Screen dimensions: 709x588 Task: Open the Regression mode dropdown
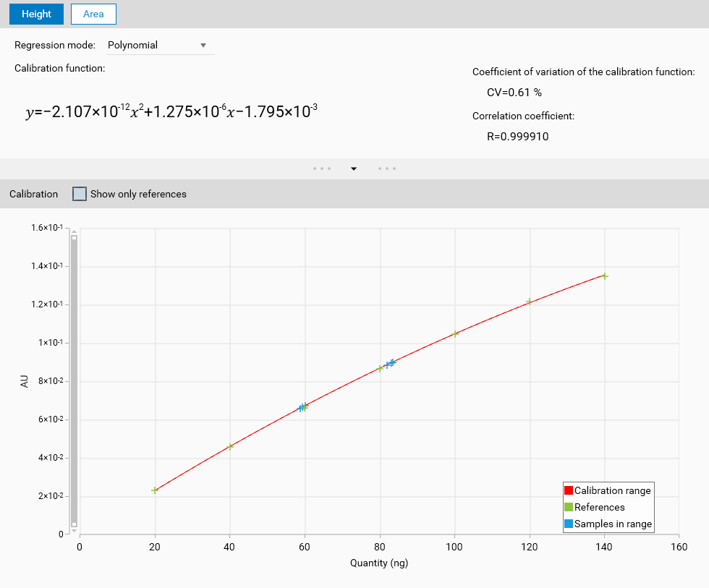(x=160, y=45)
